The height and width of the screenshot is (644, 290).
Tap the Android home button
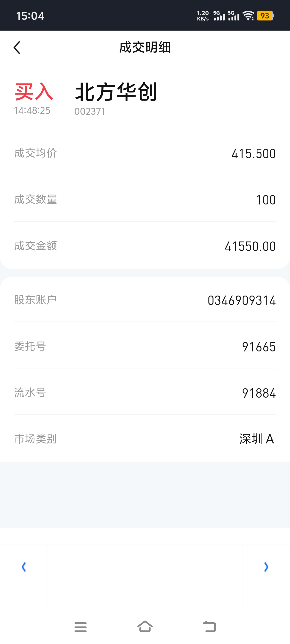click(145, 626)
